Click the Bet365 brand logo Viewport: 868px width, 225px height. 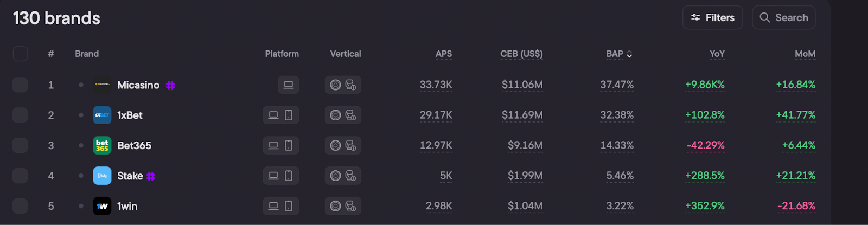tap(102, 145)
